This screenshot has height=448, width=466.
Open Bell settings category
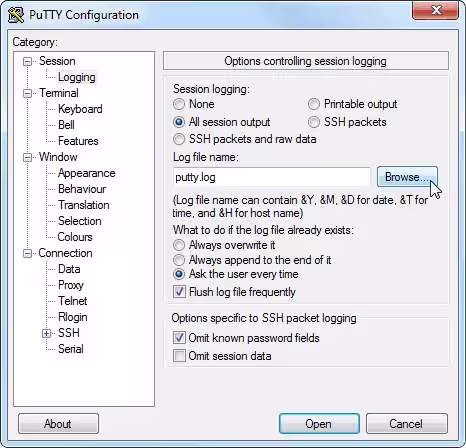66,125
